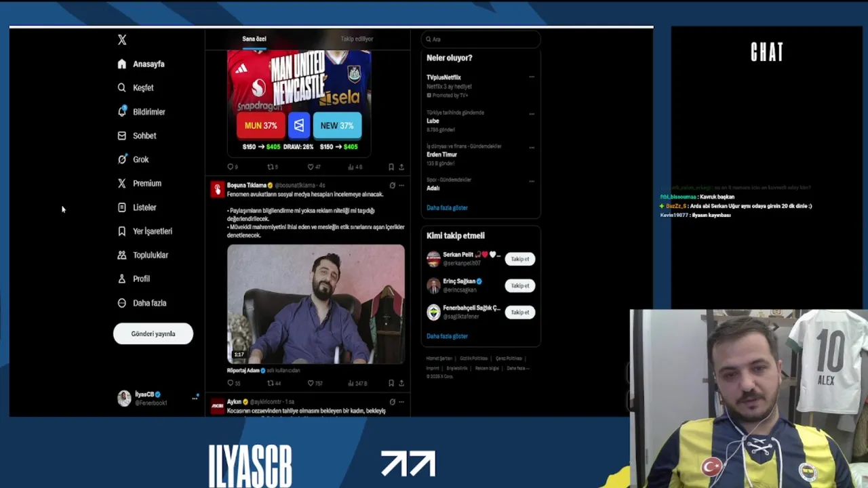Expand Daha fazla menu in sidebar
The width and height of the screenshot is (868, 488).
[x=142, y=303]
